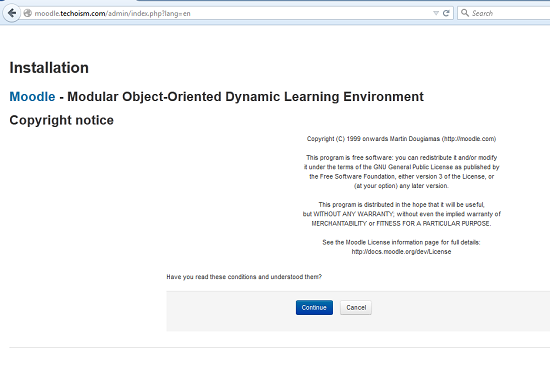Open the Moodle heading link
The image size is (550, 389).
click(x=32, y=96)
